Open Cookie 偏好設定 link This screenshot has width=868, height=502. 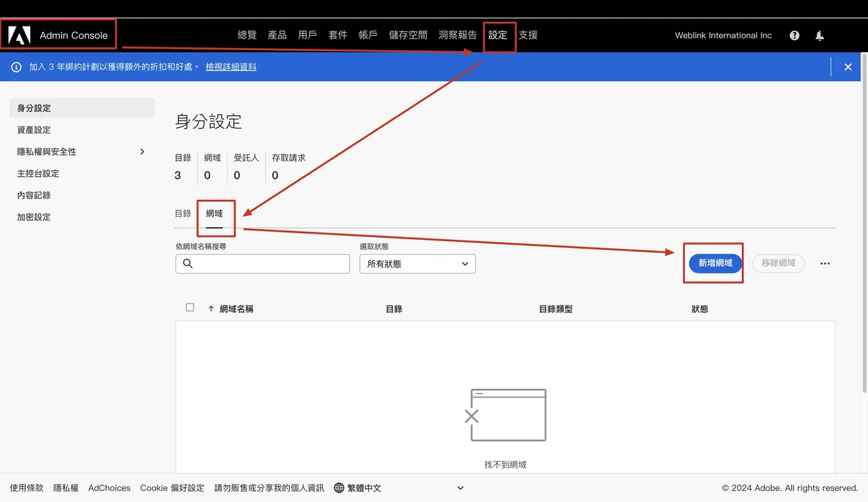pos(172,488)
